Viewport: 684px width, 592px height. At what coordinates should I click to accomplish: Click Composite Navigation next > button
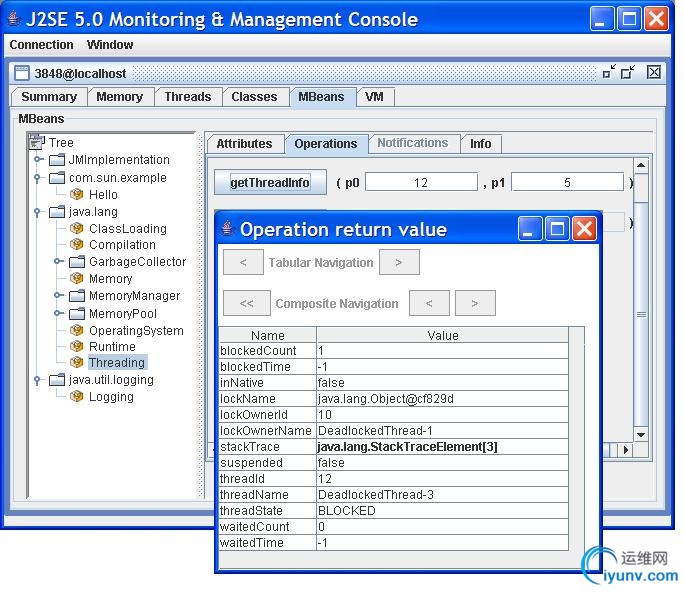tap(475, 303)
